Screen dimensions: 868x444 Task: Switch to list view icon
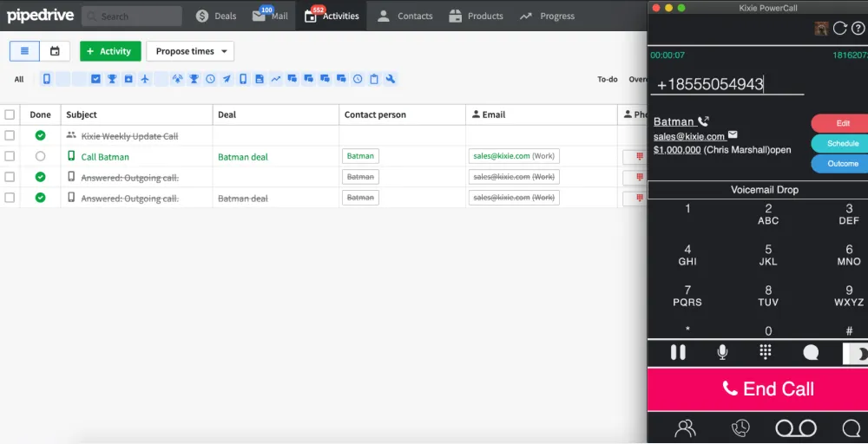pyautogui.click(x=24, y=51)
